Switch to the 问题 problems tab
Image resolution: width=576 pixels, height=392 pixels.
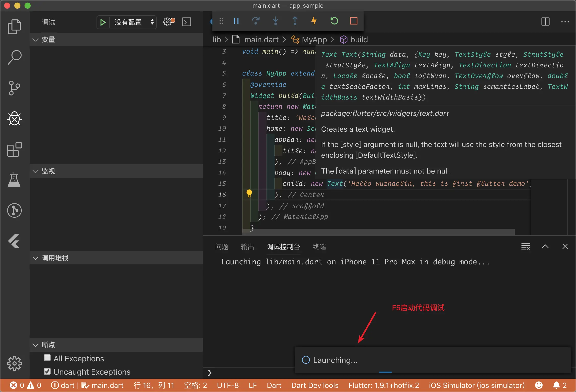pos(222,247)
